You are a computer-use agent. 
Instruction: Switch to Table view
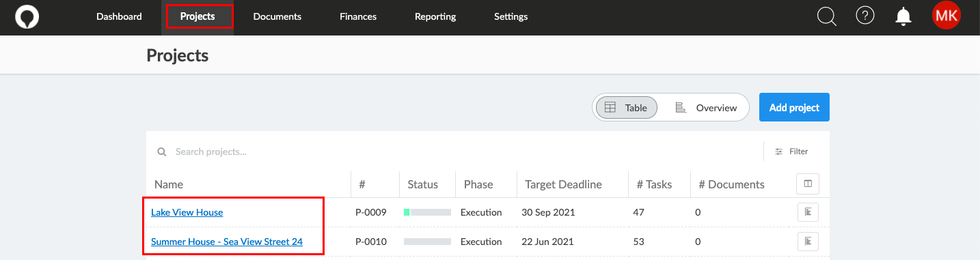click(x=626, y=108)
